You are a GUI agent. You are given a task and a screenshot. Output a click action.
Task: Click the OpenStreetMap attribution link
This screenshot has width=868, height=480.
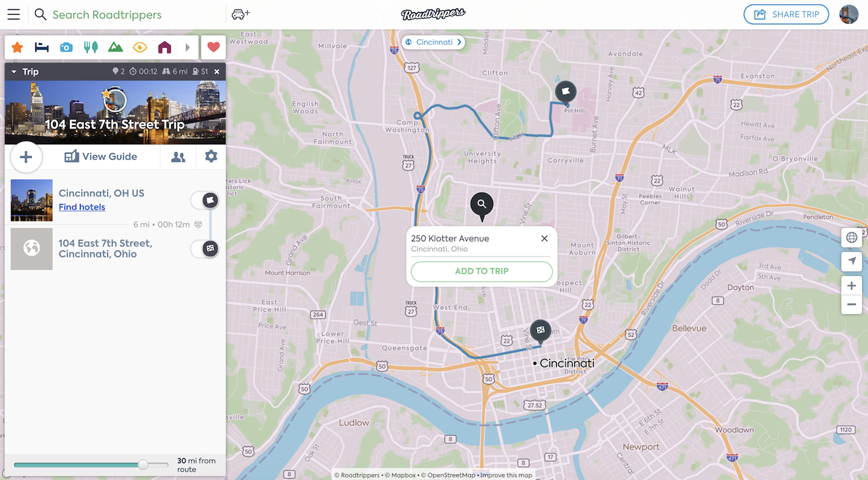[x=448, y=475]
